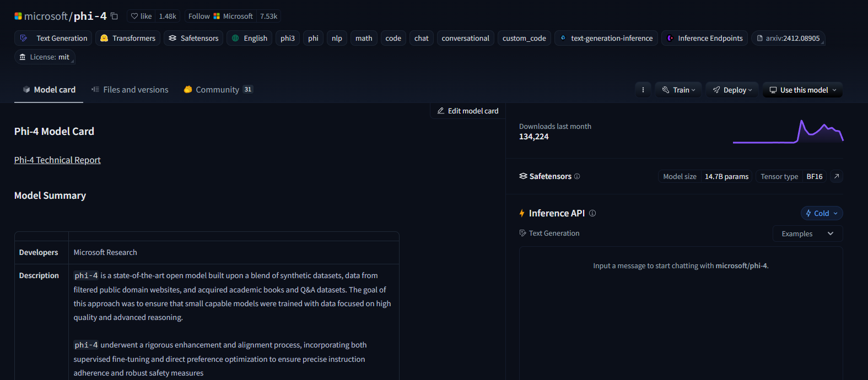Screen dimensions: 868x380
Task: Open Use this model dropdown
Action: pos(802,90)
